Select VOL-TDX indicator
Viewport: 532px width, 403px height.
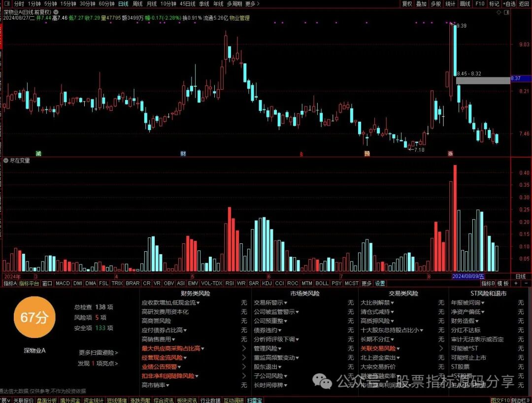click(x=212, y=283)
